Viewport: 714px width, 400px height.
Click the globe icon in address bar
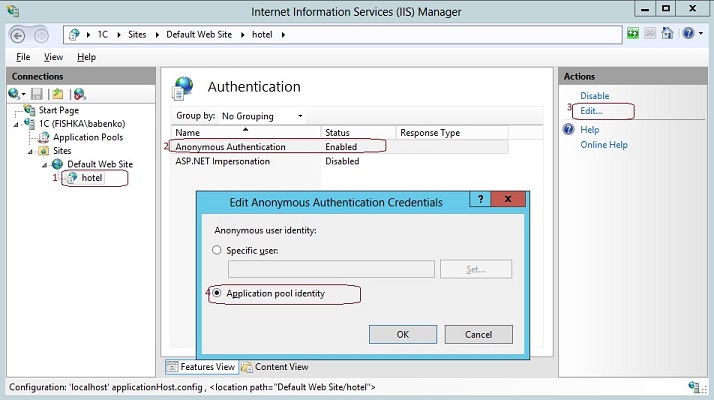click(74, 35)
